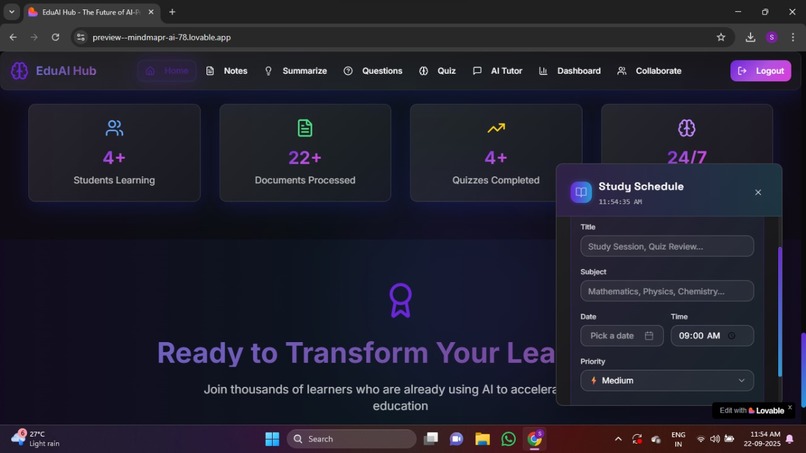Open the Dashboard page
This screenshot has width=806, height=453.
pos(570,71)
